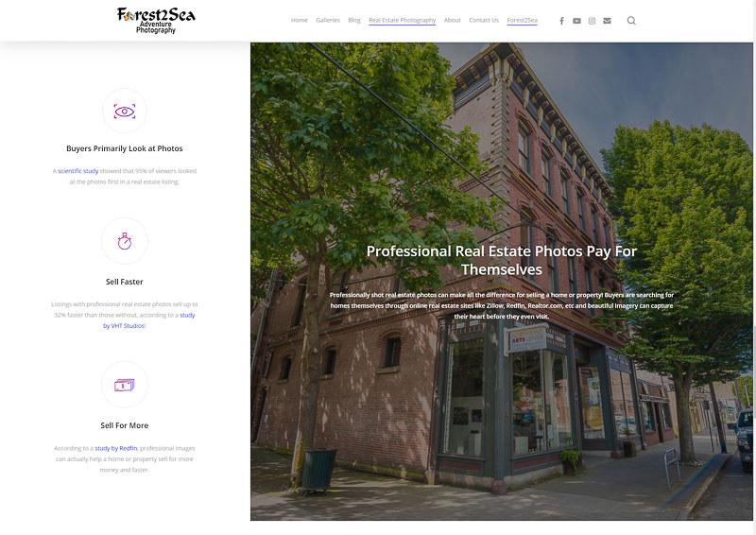Viewport: 756px width, 535px height.
Task: Follow the scientific study link
Action: (77, 171)
